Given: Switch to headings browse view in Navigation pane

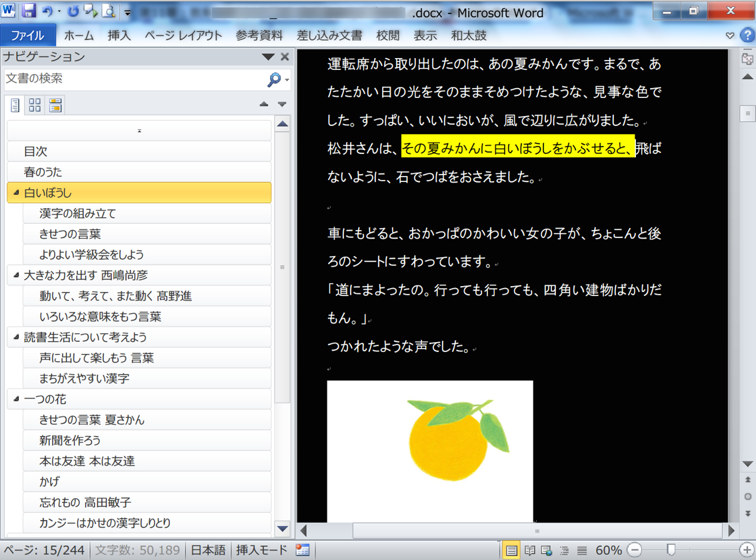Looking at the screenshot, I should (x=15, y=105).
